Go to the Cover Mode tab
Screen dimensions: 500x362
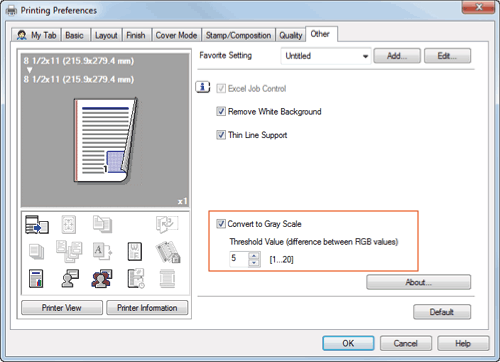click(176, 35)
